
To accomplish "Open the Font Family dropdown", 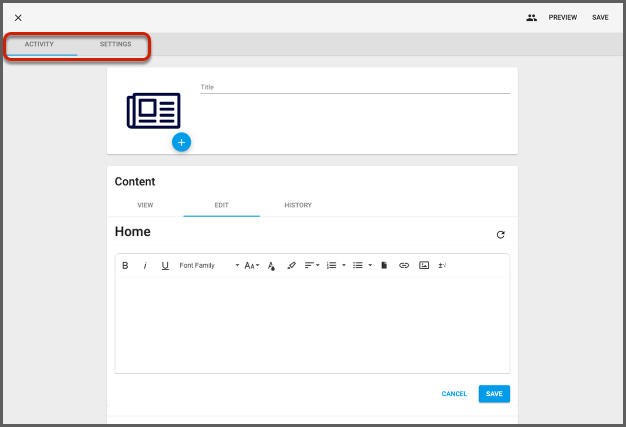I will (209, 266).
